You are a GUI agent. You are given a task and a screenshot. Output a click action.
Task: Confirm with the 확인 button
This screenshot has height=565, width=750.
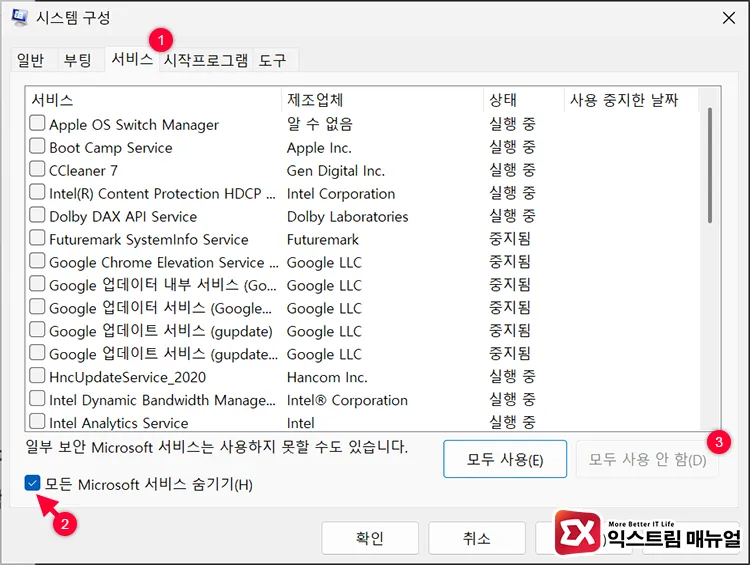[x=370, y=538]
